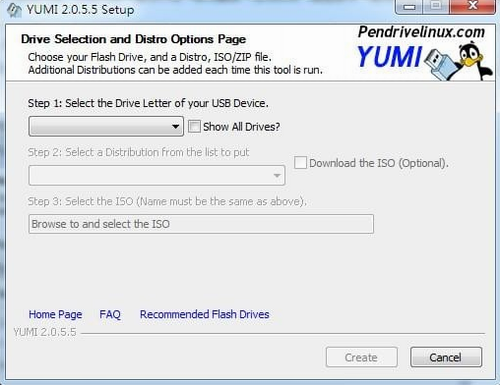
Task: Click the YUMI app icon in title bar
Action: pos(15,10)
